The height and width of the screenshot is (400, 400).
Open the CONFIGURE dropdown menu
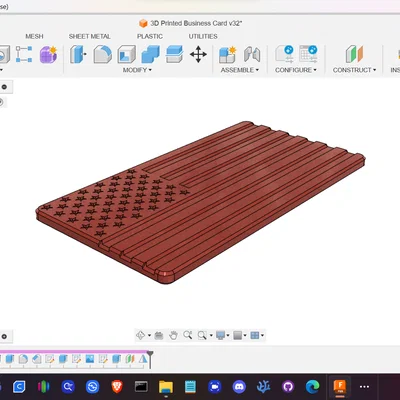[x=296, y=70]
